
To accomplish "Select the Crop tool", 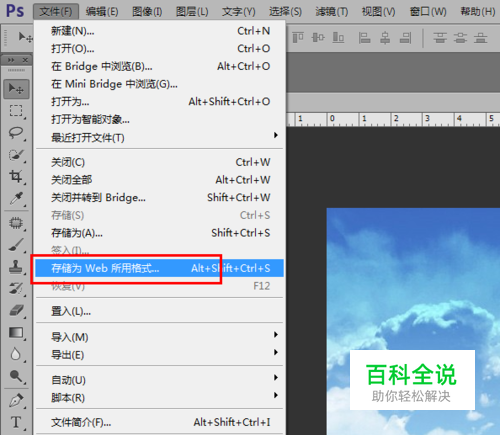I will tap(16, 176).
